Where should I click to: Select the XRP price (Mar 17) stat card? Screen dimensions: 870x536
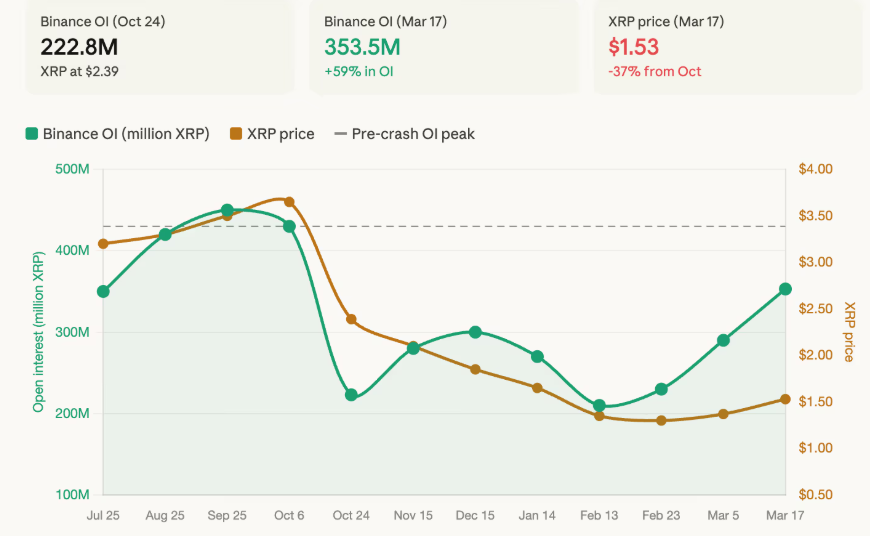[x=728, y=46]
